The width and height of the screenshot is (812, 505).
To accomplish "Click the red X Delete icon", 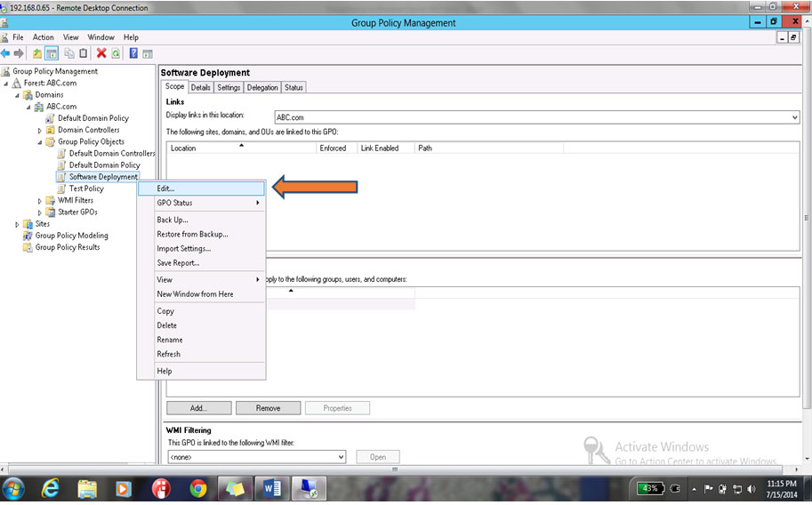I will [101, 53].
